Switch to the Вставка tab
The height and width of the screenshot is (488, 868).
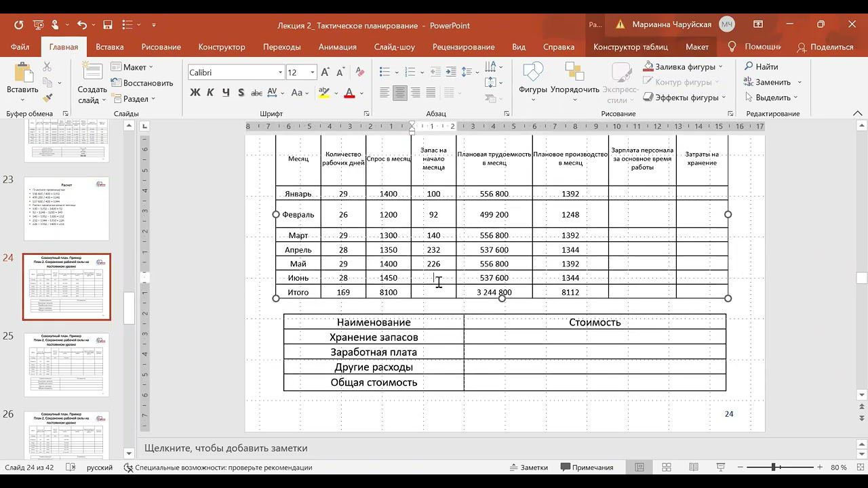click(x=109, y=47)
